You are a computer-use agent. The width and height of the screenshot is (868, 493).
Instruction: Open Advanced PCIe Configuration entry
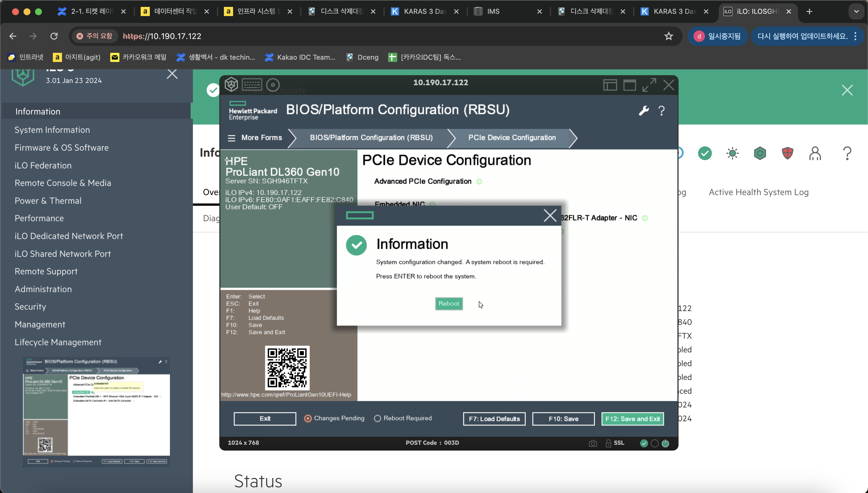(x=423, y=181)
